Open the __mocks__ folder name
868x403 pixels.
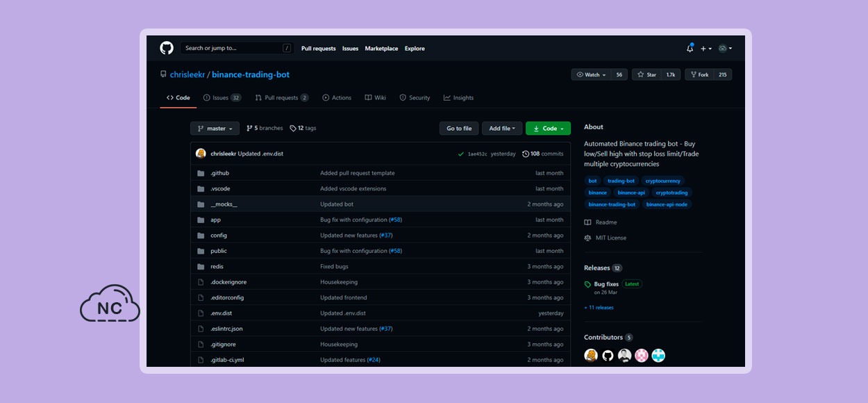(x=224, y=204)
